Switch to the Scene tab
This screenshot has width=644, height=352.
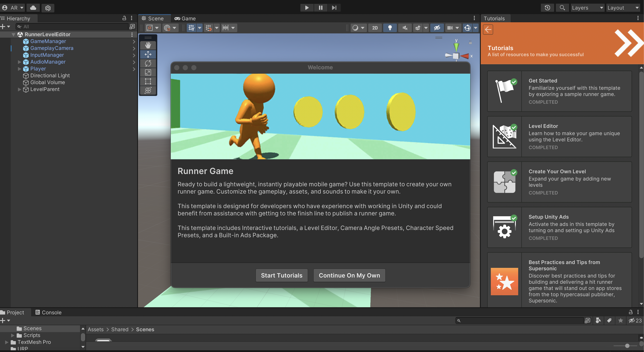coord(155,18)
